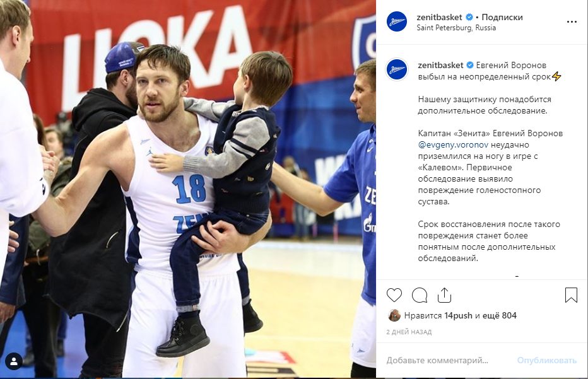This screenshot has height=379, width=588.
Task: Open the Saint Petersburg, Russia location
Action: pos(456,28)
